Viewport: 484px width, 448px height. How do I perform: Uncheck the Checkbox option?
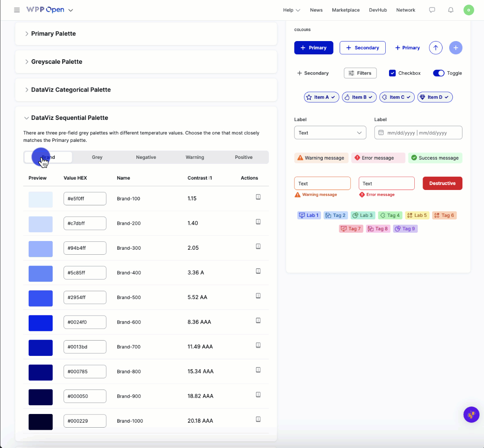[x=392, y=73]
